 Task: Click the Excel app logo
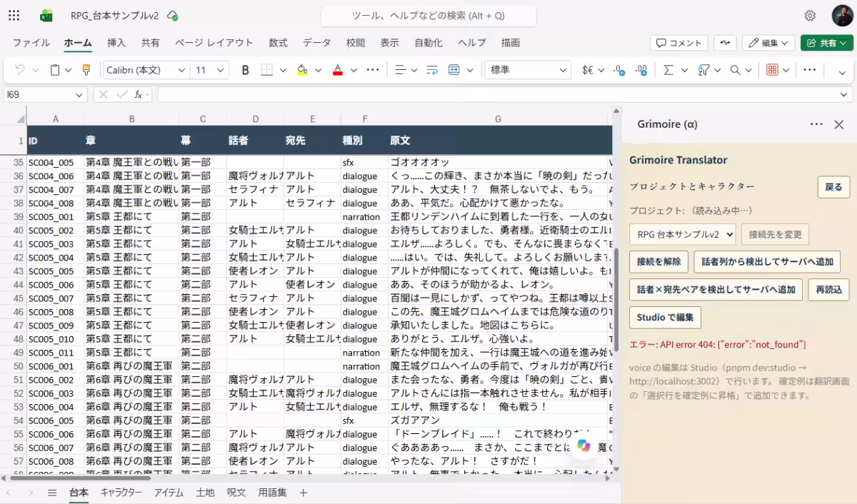pyautogui.click(x=46, y=16)
